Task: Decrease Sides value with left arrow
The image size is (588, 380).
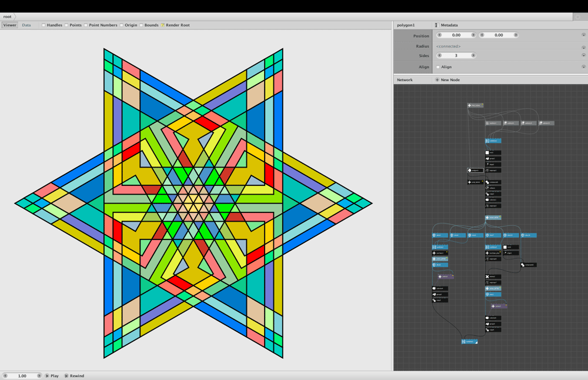Action: 439,55
